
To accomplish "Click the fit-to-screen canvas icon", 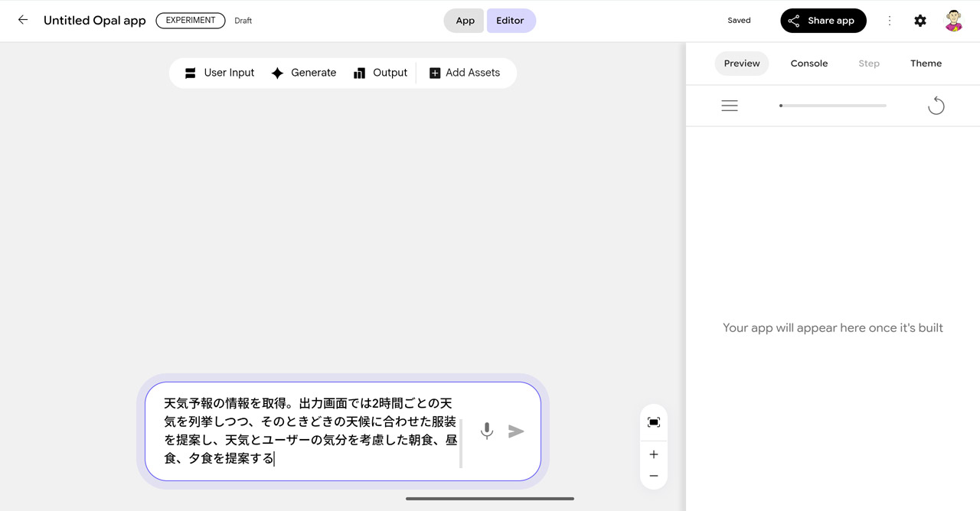I will [653, 421].
